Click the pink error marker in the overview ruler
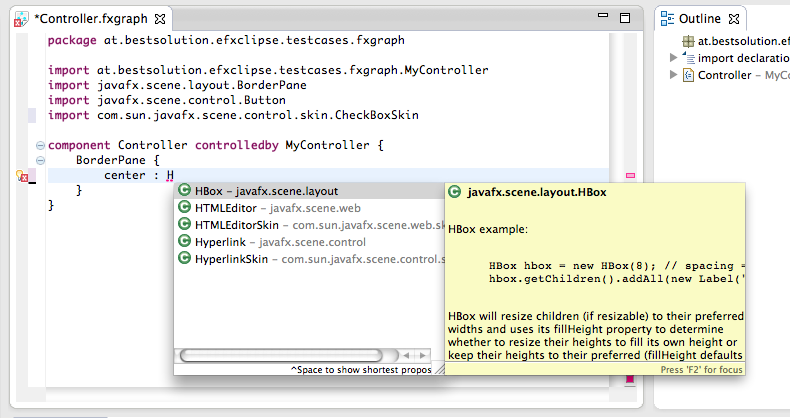Image resolution: width=790 pixels, height=418 pixels. tap(630, 176)
